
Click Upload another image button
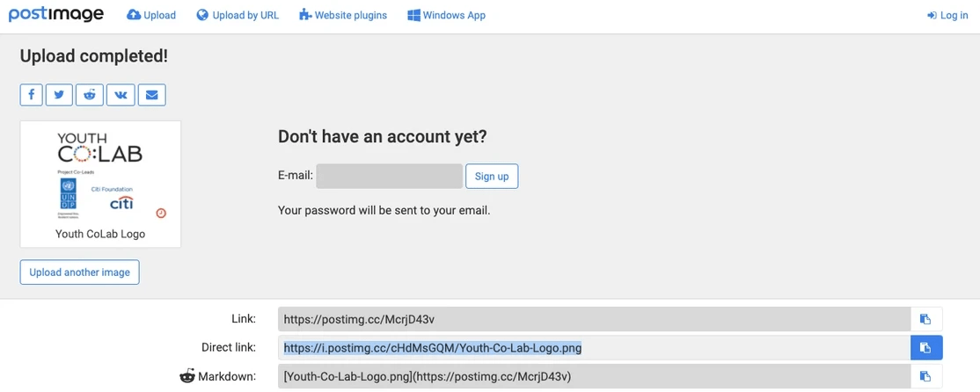click(80, 272)
